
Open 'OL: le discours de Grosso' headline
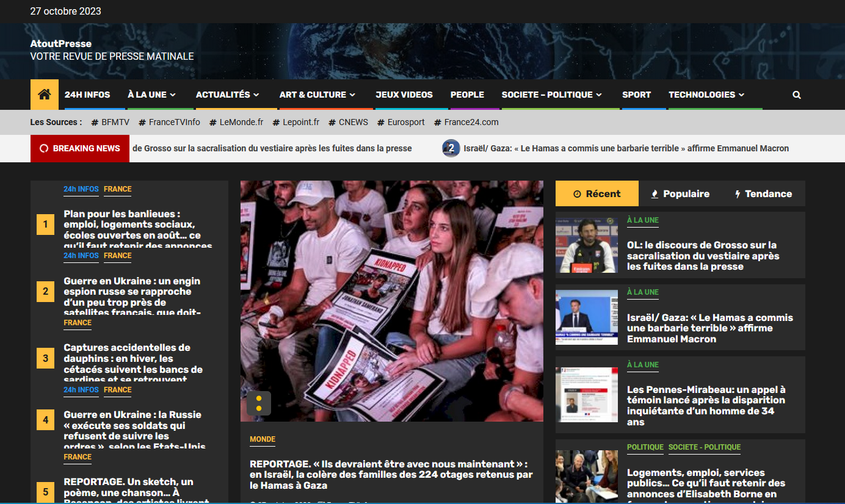(x=703, y=256)
